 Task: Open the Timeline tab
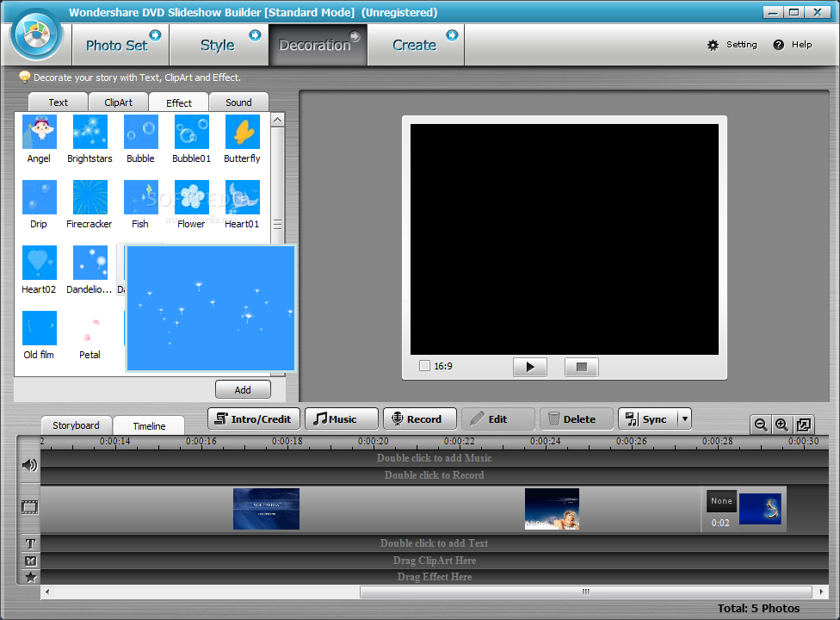(149, 425)
